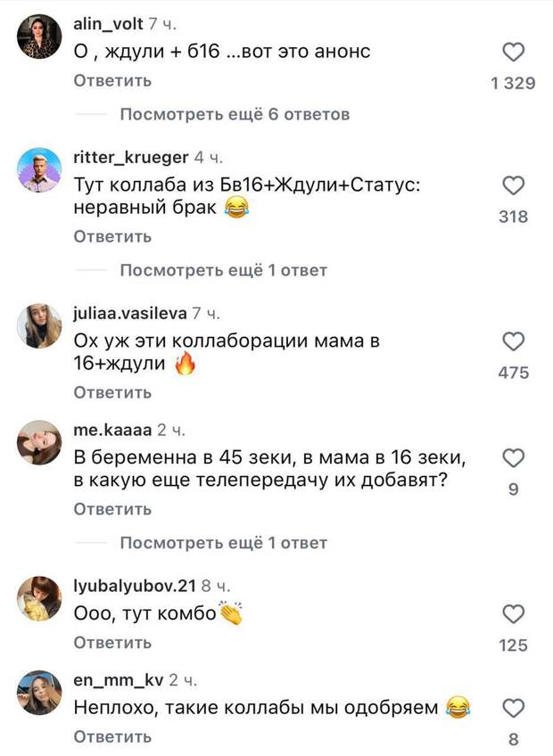553x756 pixels.
Task: Reply to alin_volt's comment
Action: click(x=112, y=81)
